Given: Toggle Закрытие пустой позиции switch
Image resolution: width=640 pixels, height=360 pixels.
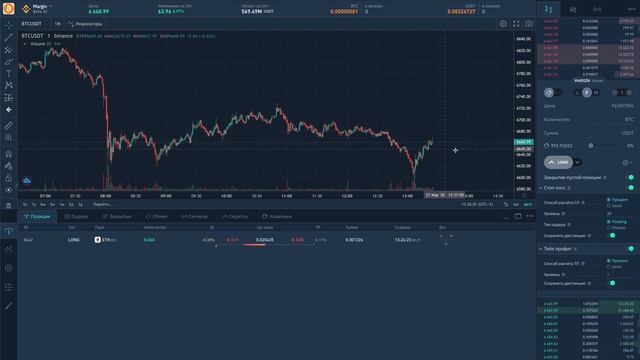Looking at the screenshot, I should point(631,178).
